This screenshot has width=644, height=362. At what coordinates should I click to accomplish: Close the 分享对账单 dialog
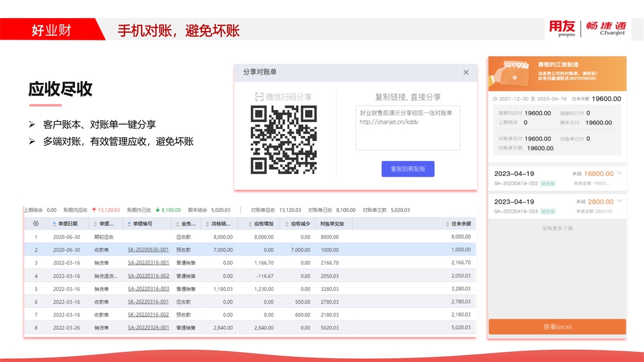(466, 72)
